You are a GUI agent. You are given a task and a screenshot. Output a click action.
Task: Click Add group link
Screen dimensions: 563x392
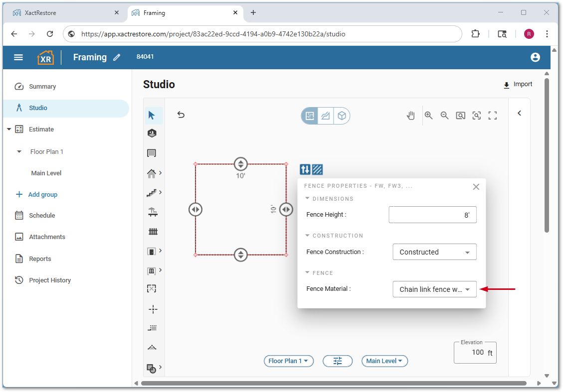(42, 195)
